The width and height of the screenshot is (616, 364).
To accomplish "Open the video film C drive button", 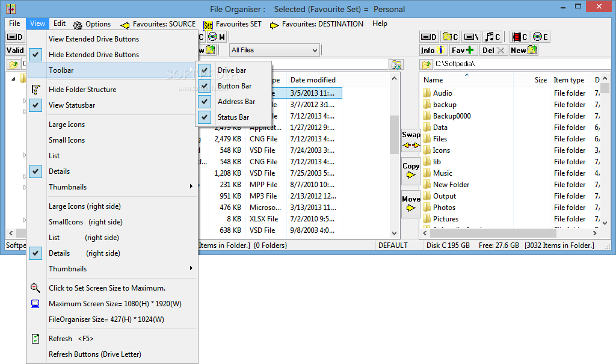I will point(519,37).
